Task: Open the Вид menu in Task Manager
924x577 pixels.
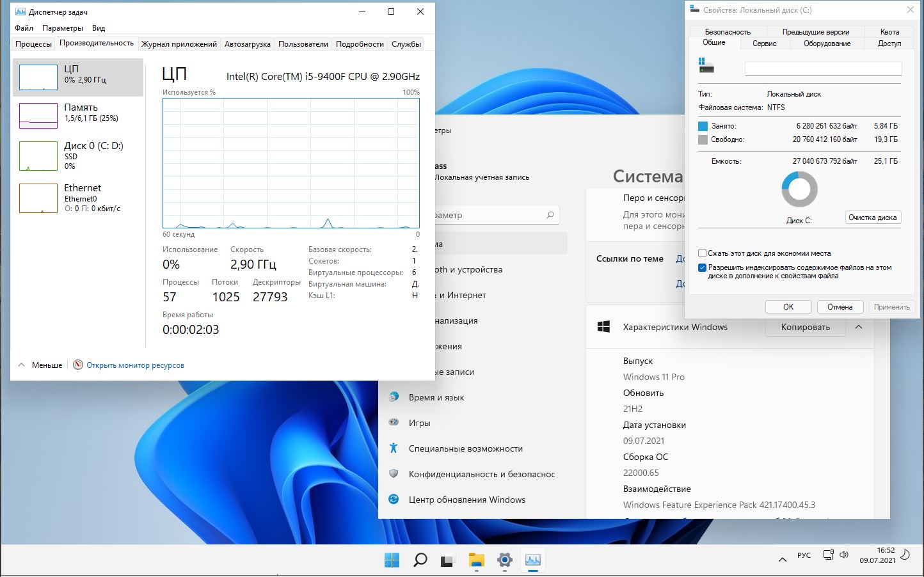Action: click(x=99, y=28)
